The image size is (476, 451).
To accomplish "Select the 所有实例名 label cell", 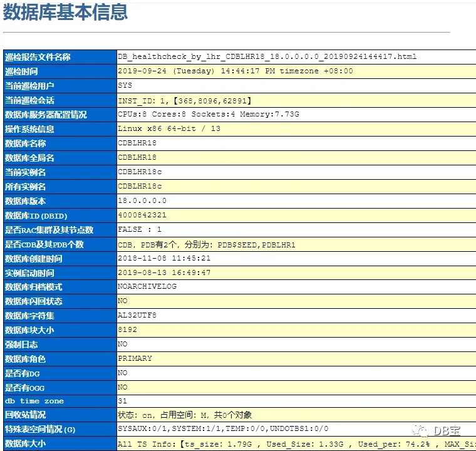I will coord(60,187).
